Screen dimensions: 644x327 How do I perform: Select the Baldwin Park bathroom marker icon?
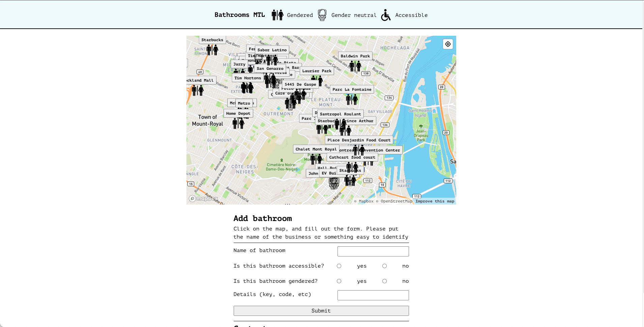point(355,66)
